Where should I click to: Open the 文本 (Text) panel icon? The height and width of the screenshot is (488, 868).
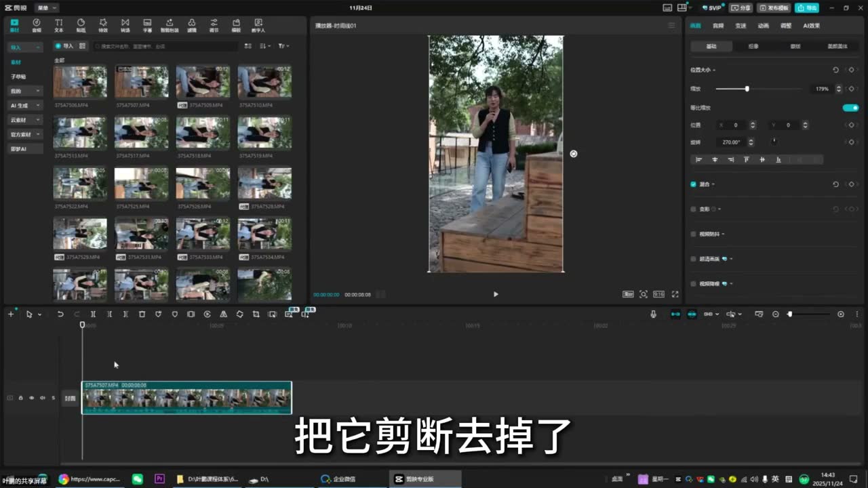click(58, 26)
